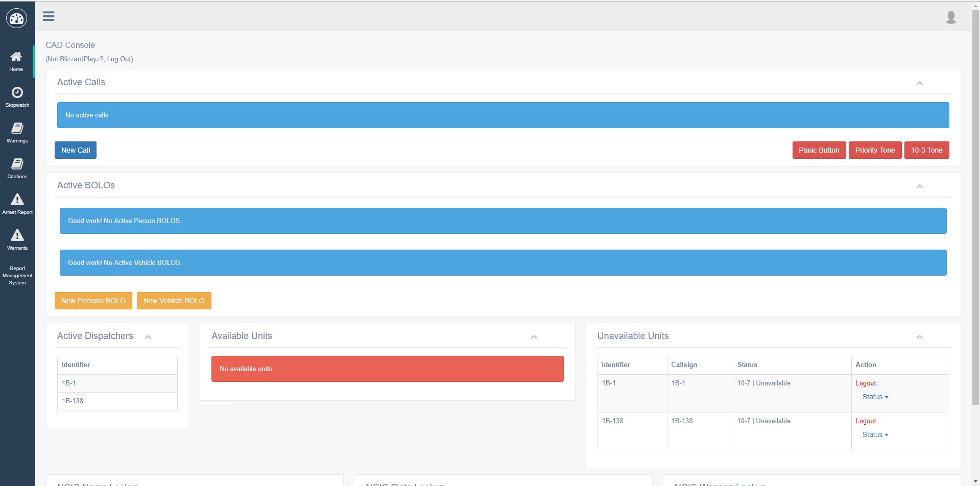
Task: Activate the Panic Button
Action: point(819,150)
